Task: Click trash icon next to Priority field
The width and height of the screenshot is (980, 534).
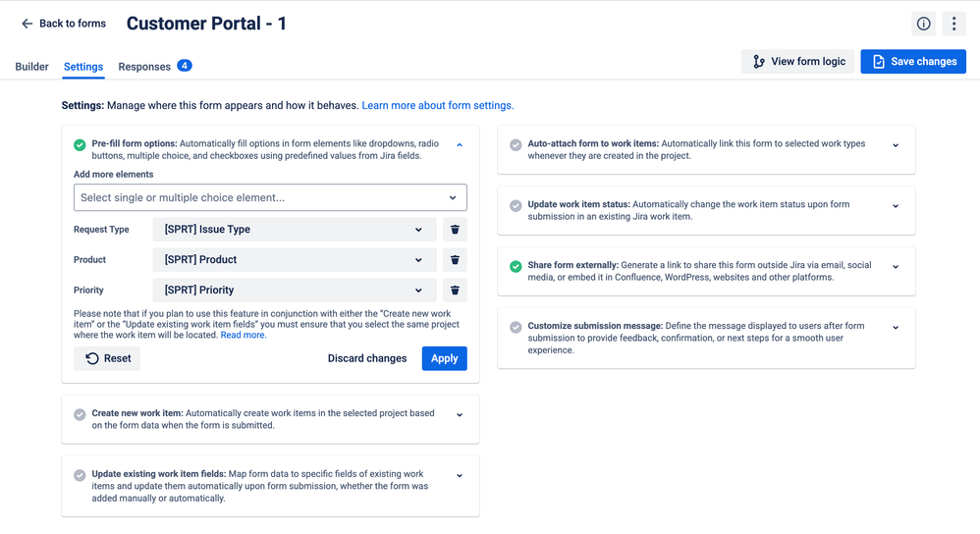Action: point(455,290)
